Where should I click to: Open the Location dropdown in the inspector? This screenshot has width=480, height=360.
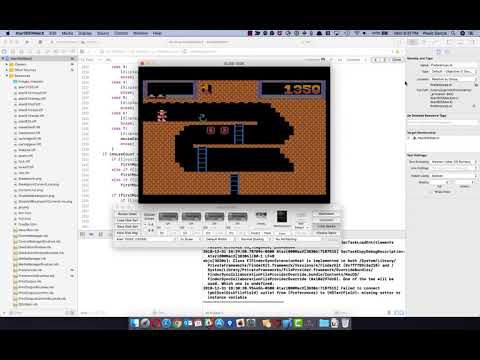point(453,79)
